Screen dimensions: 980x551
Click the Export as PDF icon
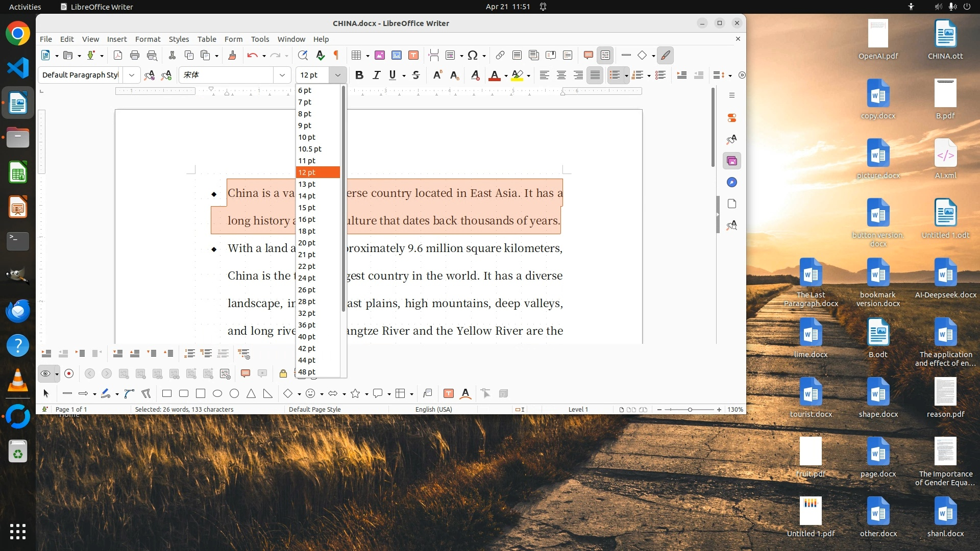point(117,56)
